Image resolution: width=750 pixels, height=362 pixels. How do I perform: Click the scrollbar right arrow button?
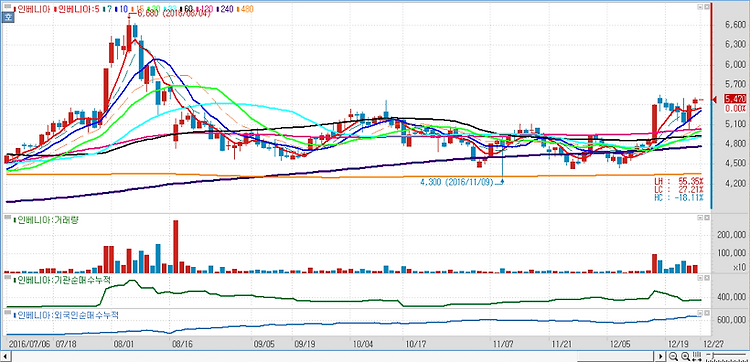(x=661, y=356)
